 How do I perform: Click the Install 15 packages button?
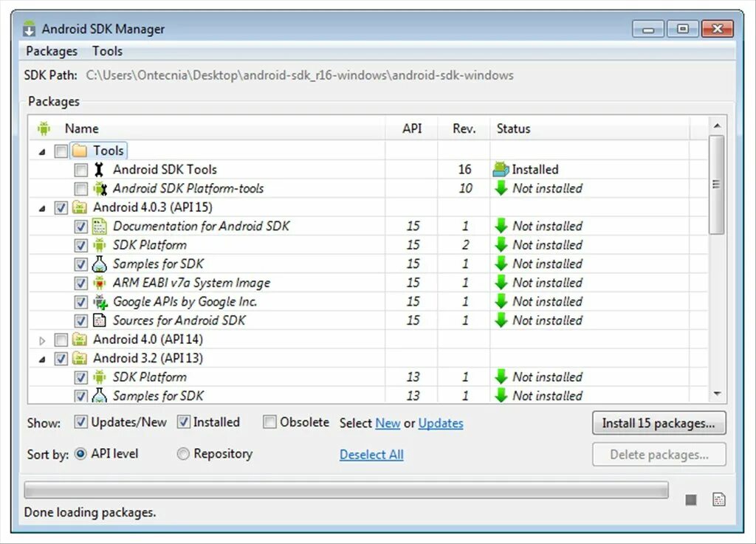pos(658,423)
